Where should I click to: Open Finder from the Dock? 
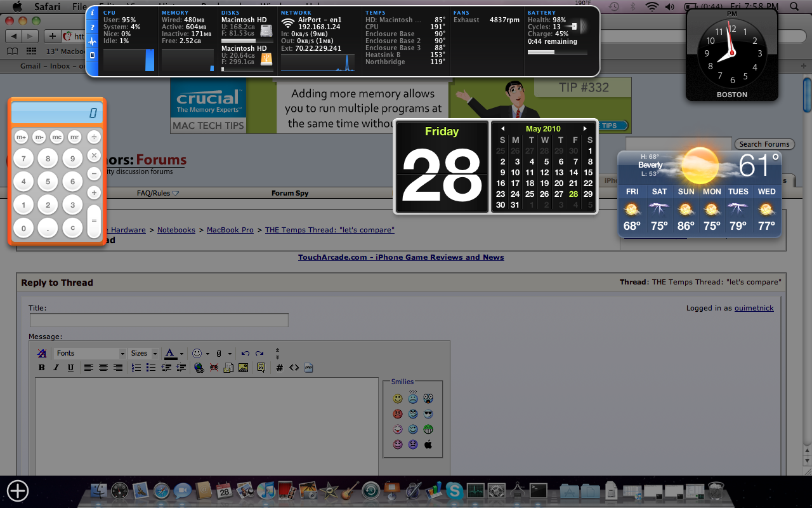coord(100,490)
